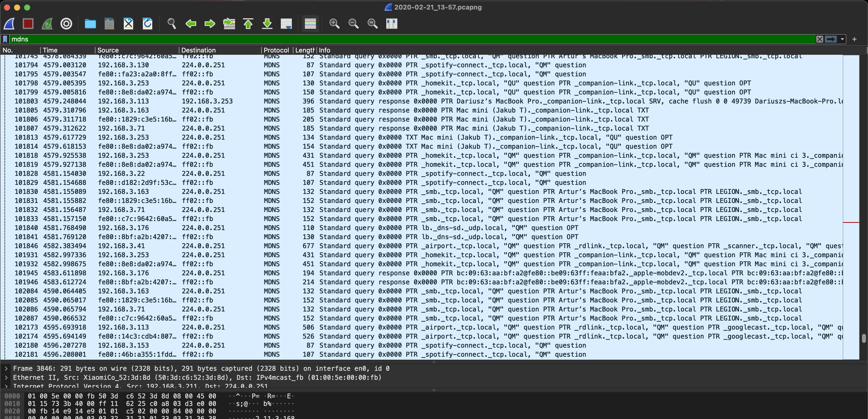Zoom in on the packet list text
Screen dimensions: 868x419
tap(334, 24)
